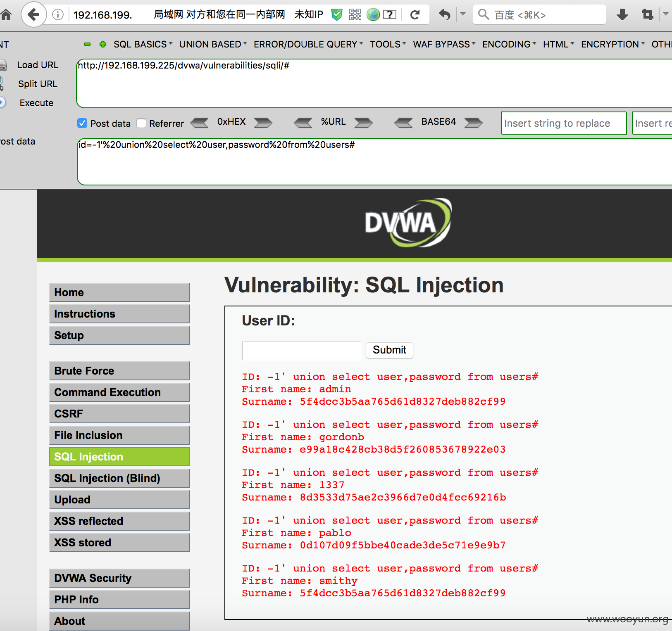Expand the HTML dropdown menu
This screenshot has height=631, width=672.
(558, 44)
